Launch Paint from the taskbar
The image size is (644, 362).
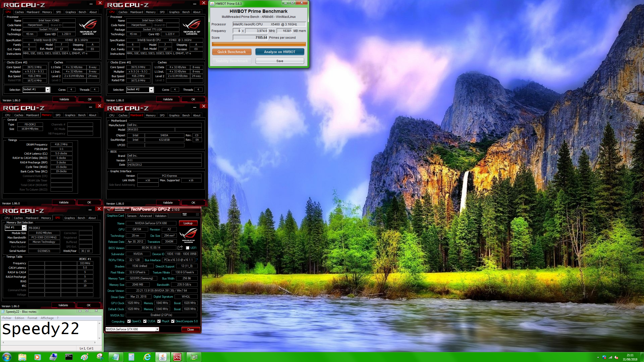click(85, 357)
